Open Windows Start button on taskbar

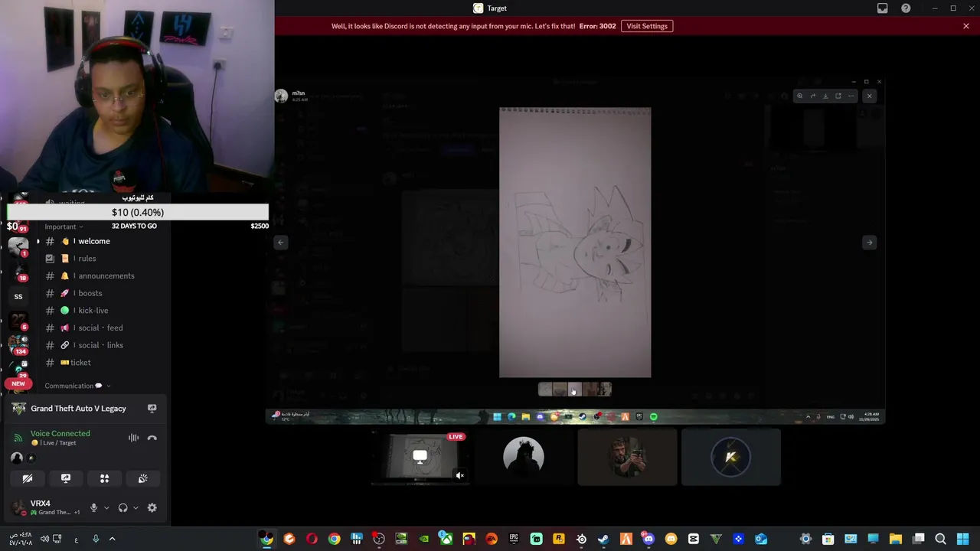coord(963,539)
